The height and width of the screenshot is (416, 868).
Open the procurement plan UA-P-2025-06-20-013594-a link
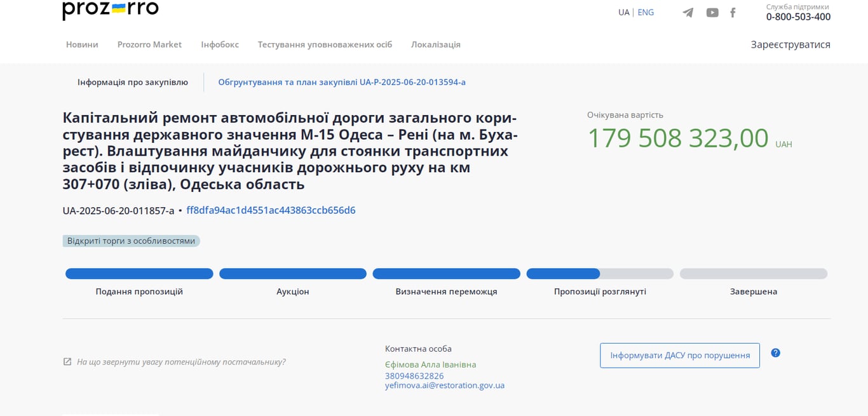point(342,82)
